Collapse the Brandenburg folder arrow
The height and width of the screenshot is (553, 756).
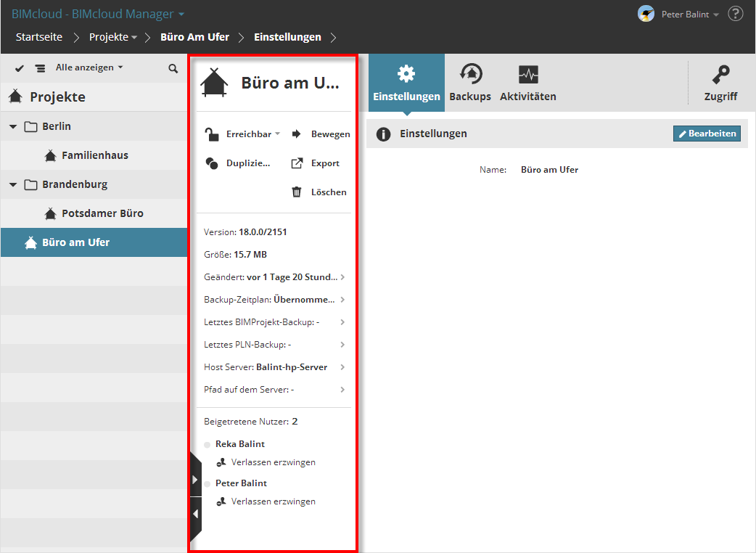[x=13, y=184]
